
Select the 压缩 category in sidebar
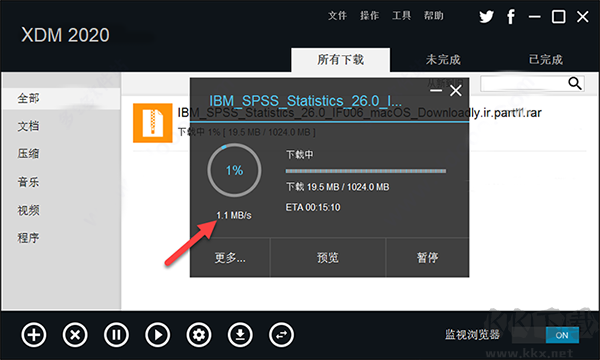tap(28, 154)
